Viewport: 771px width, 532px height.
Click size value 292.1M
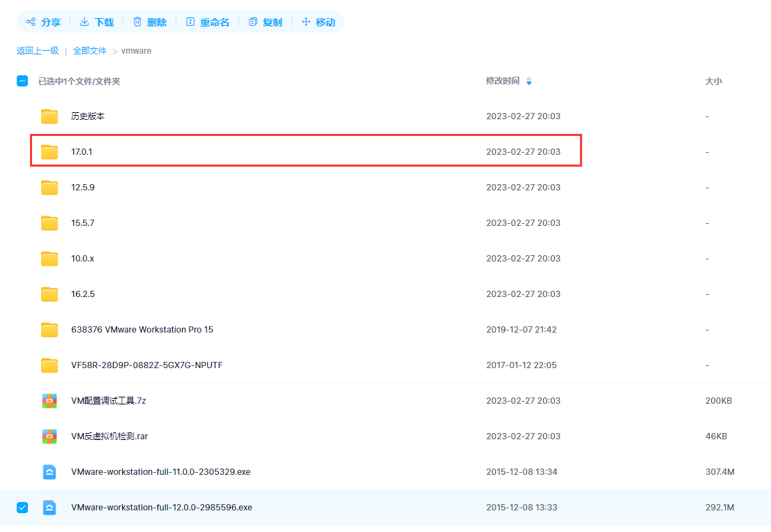[x=719, y=508]
